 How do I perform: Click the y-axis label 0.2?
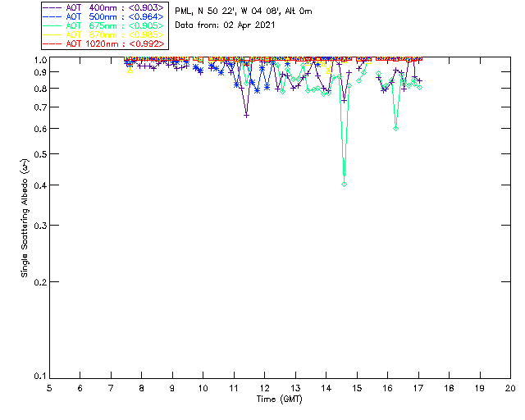tap(40, 282)
